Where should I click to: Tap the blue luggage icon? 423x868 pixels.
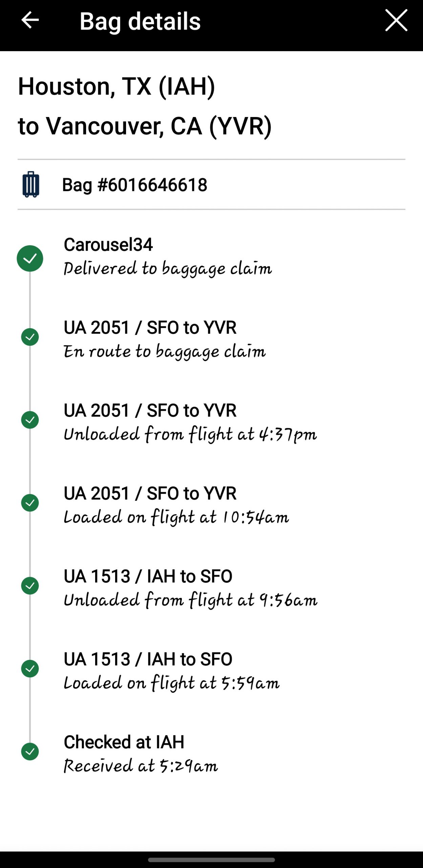click(31, 184)
